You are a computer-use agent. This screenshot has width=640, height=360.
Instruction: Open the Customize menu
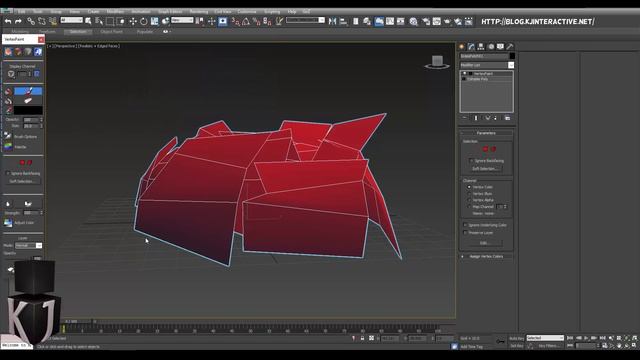click(247, 12)
